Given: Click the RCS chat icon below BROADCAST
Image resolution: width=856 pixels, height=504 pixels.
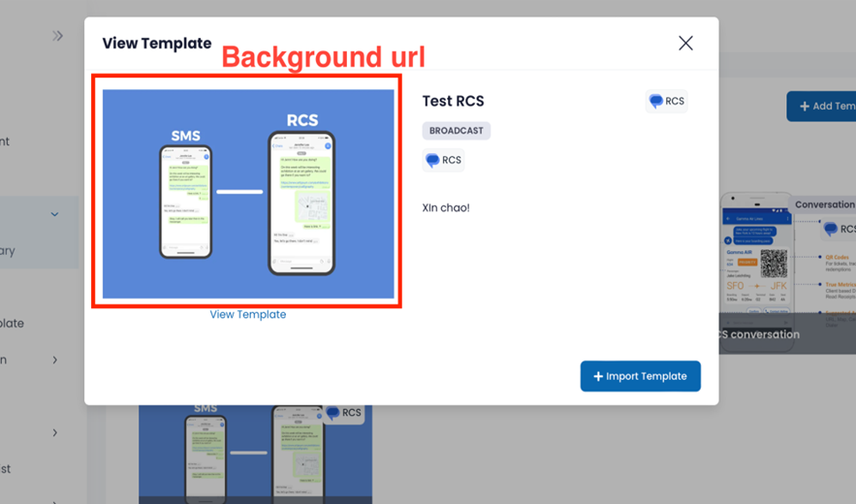Looking at the screenshot, I should (443, 160).
